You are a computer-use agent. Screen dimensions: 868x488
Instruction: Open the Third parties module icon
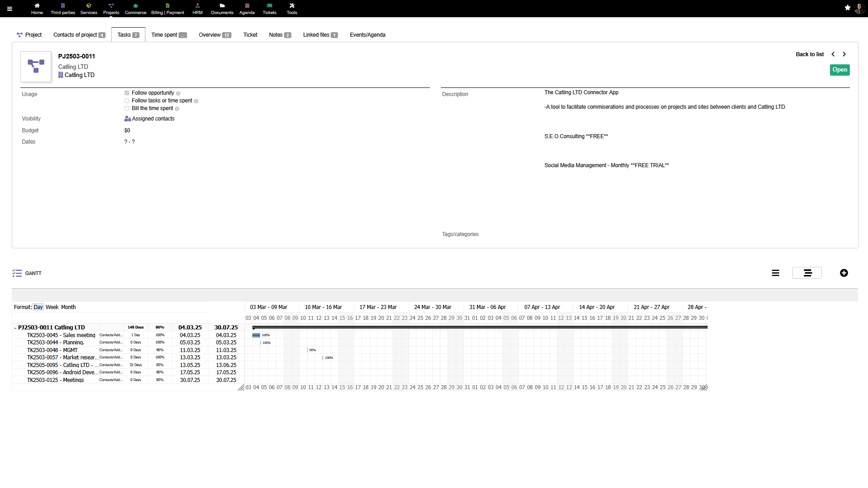point(63,6)
